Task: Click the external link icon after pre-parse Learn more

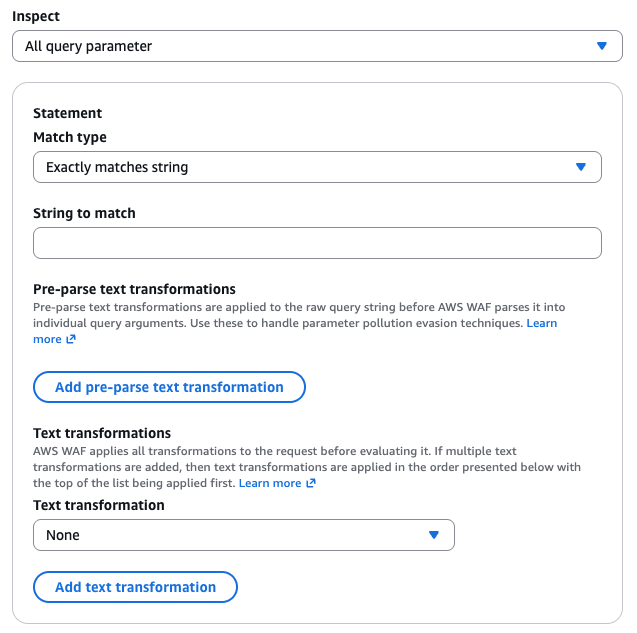Action: 71,339
